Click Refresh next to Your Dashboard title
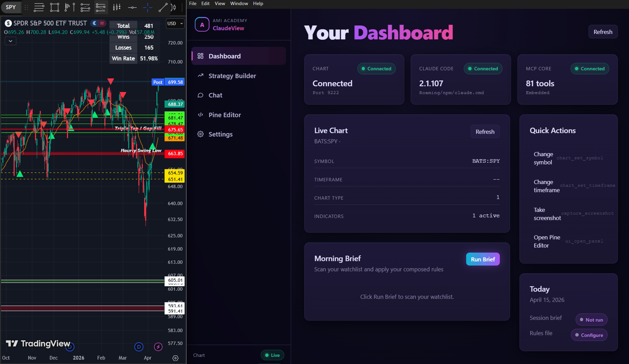 pos(603,32)
